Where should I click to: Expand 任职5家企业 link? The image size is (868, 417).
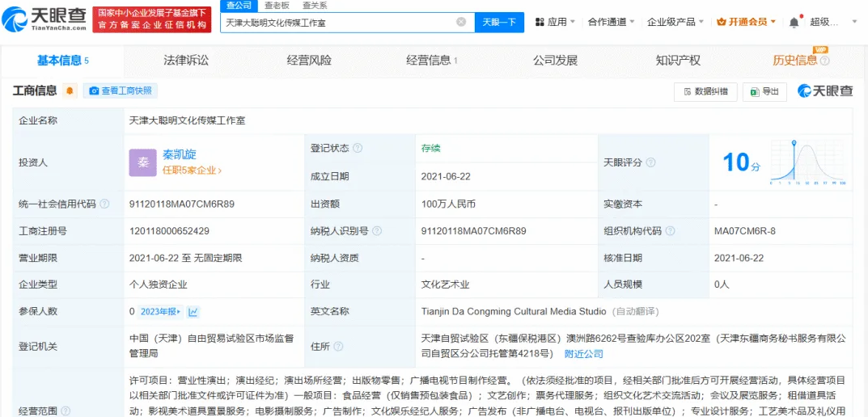(x=192, y=171)
